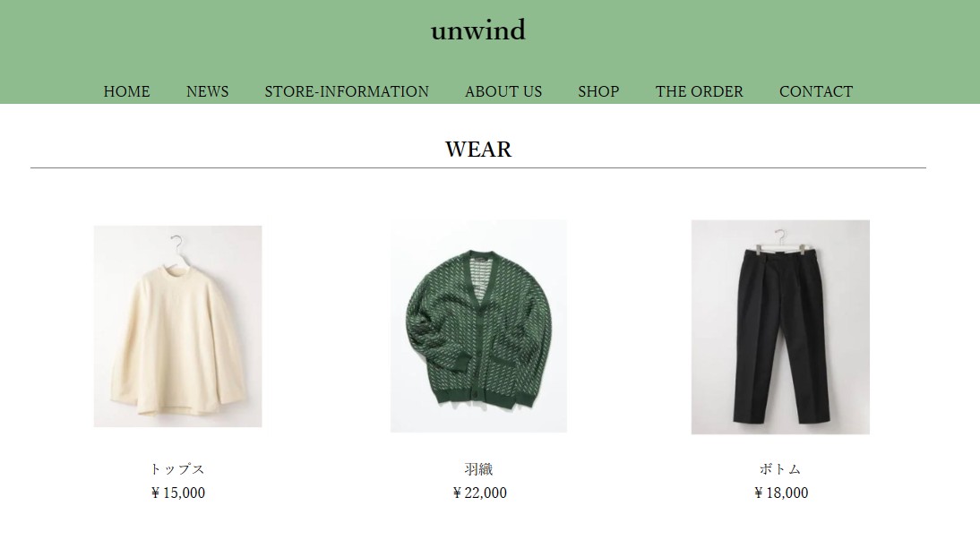Open the 羽織 product title
980x540 pixels.
479,468
